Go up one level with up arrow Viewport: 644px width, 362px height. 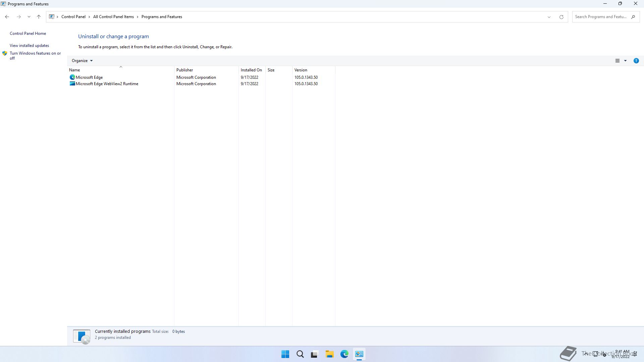(x=39, y=17)
